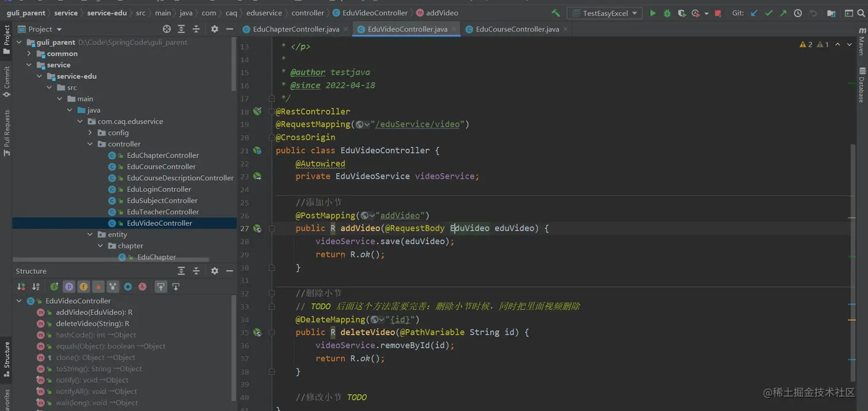Click the Profiler run icon
Screen dimensions: 868x411
point(696,13)
